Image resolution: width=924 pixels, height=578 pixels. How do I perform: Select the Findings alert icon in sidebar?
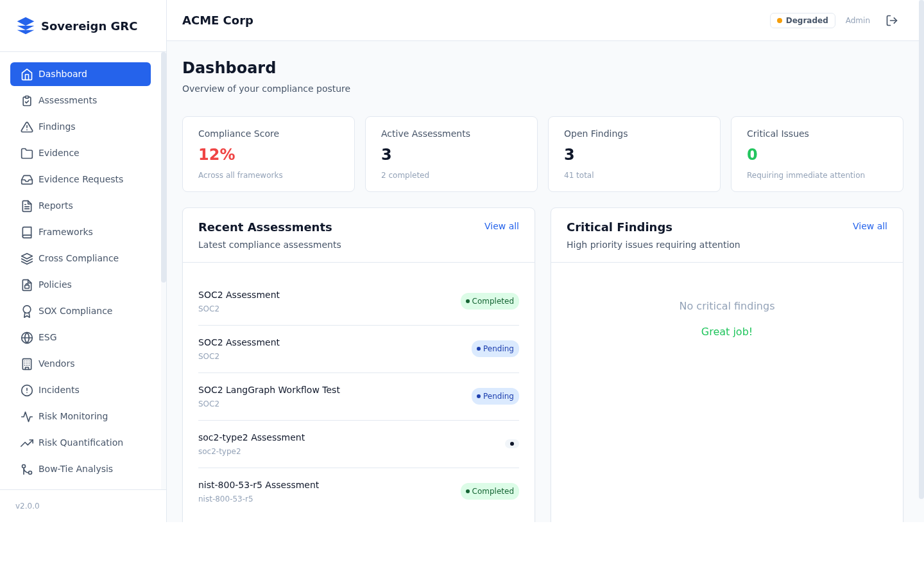[26, 127]
